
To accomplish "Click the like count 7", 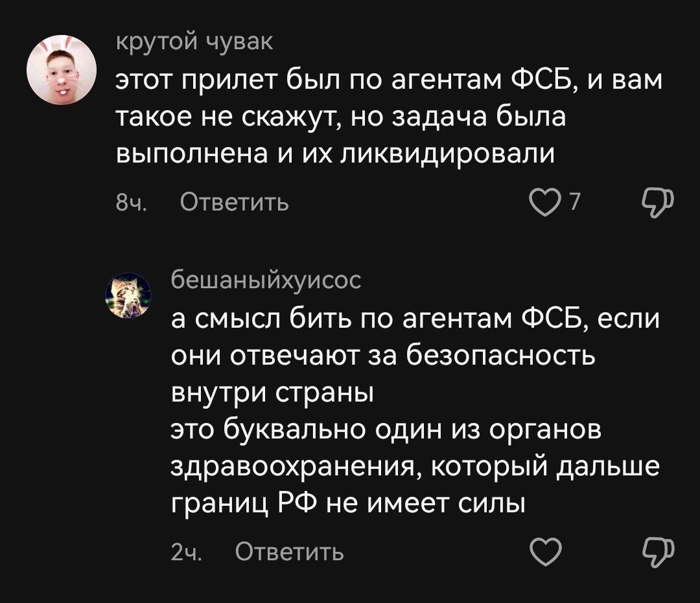I will click(x=573, y=203).
